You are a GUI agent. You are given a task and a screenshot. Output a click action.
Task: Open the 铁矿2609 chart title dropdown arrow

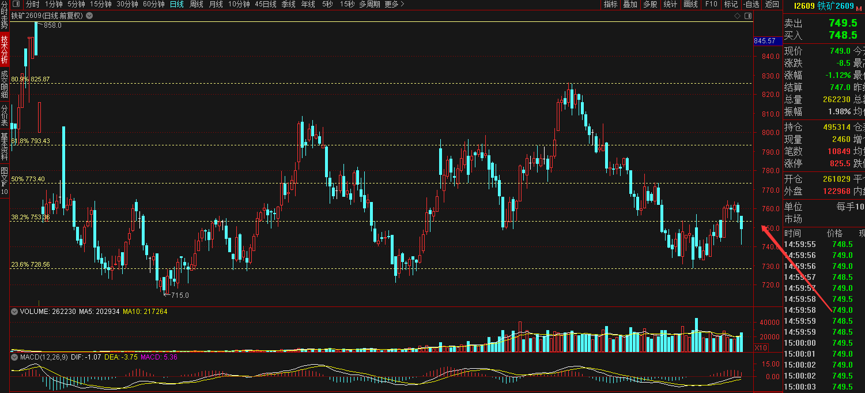pos(89,15)
